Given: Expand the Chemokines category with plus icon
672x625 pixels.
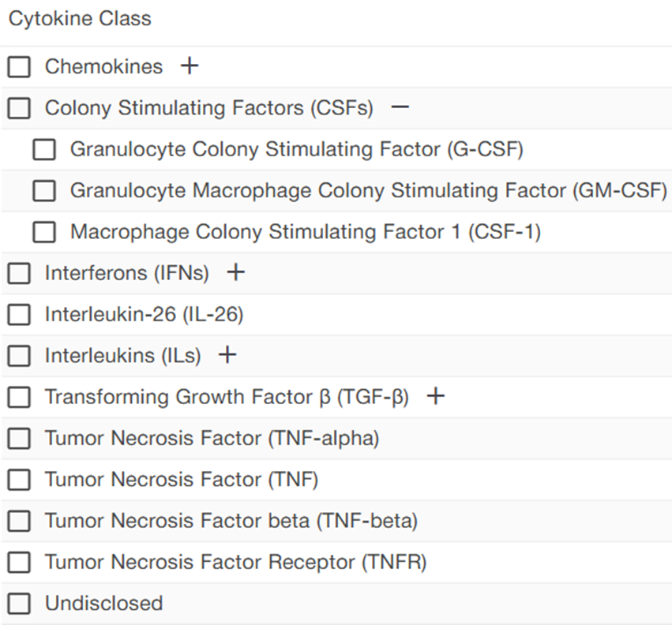Looking at the screenshot, I should tap(189, 66).
